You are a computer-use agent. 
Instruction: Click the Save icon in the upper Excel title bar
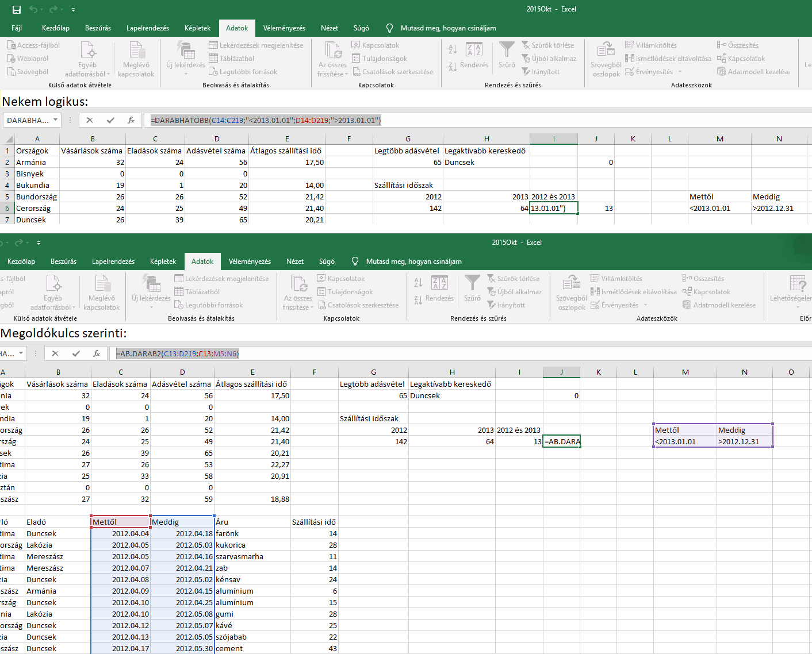pyautogui.click(x=16, y=9)
